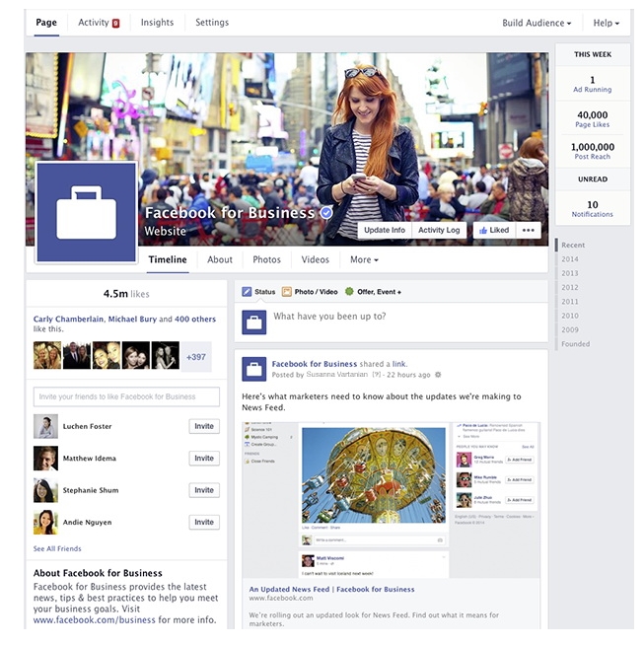This screenshot has height=645, width=644.
Task: Click the Susanna Vartanian poster name
Action: pos(337,375)
